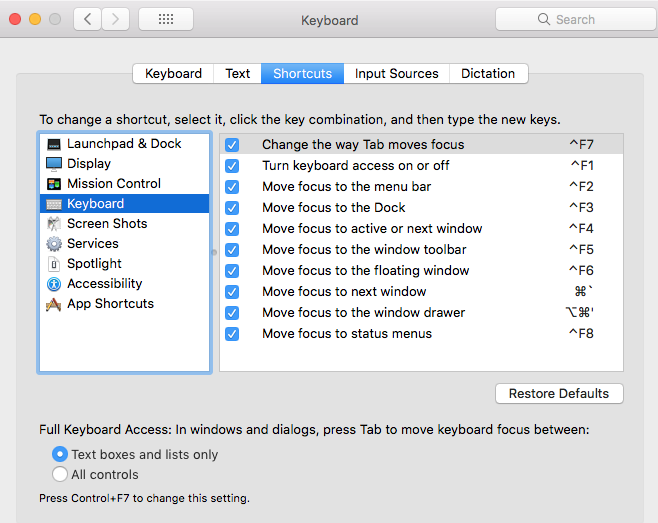The height and width of the screenshot is (523, 658).
Task: Click the Accessibility category icon
Action: 54,284
